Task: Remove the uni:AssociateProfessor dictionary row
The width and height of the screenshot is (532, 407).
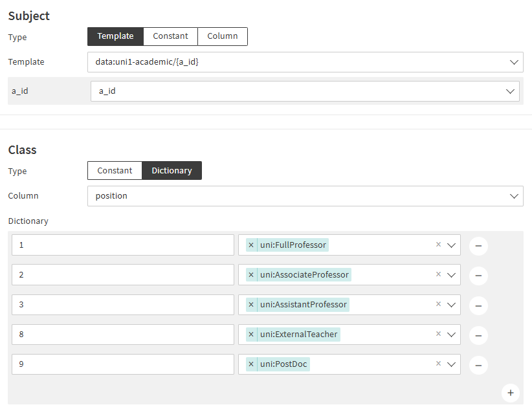Action: click(478, 276)
